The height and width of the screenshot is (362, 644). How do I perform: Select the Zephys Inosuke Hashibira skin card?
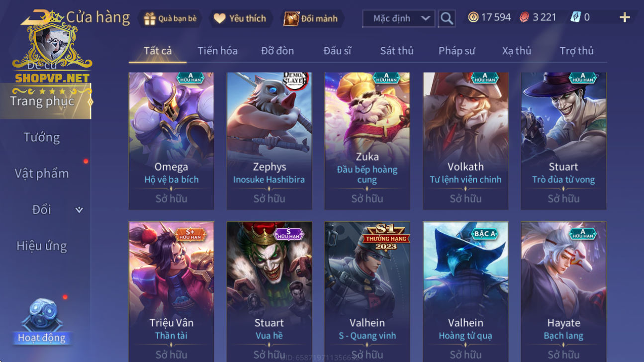(x=269, y=141)
